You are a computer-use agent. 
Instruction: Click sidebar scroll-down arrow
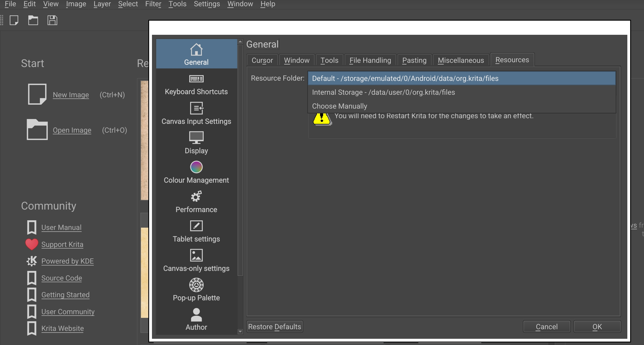coord(240,331)
